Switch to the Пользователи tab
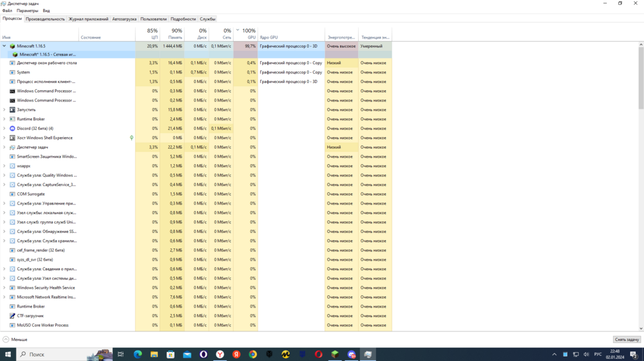The width and height of the screenshot is (644, 361). pyautogui.click(x=154, y=19)
